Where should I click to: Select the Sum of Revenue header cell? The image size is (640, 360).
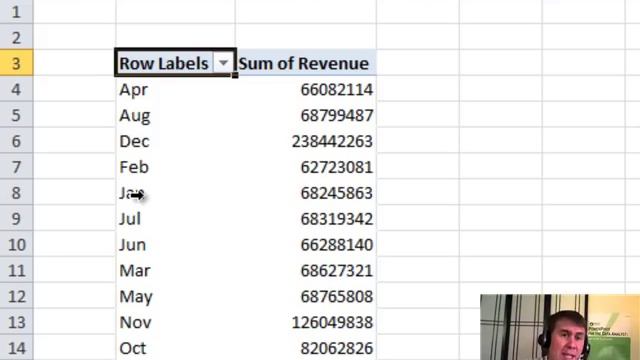[305, 63]
